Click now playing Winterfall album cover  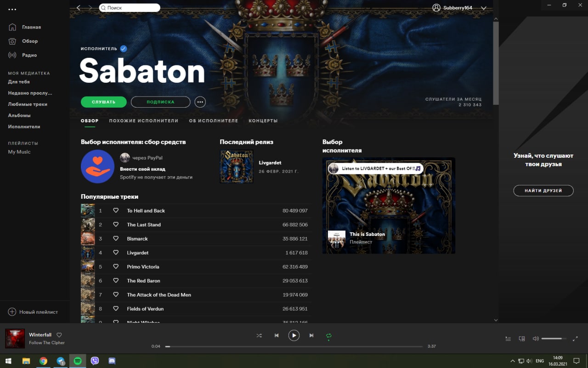pyautogui.click(x=15, y=339)
